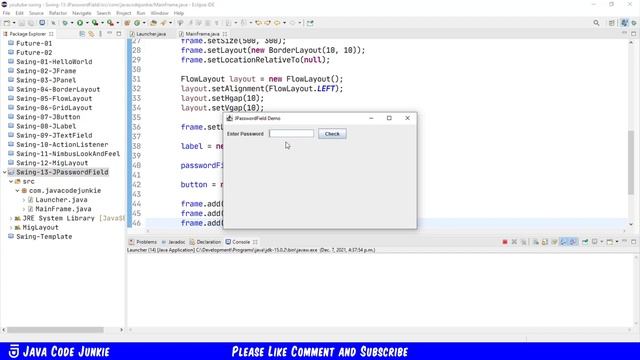Image resolution: width=640 pixels, height=360 pixels.
Task: Click the Coverage run toolbar icon
Action: pyautogui.click(x=95, y=23)
